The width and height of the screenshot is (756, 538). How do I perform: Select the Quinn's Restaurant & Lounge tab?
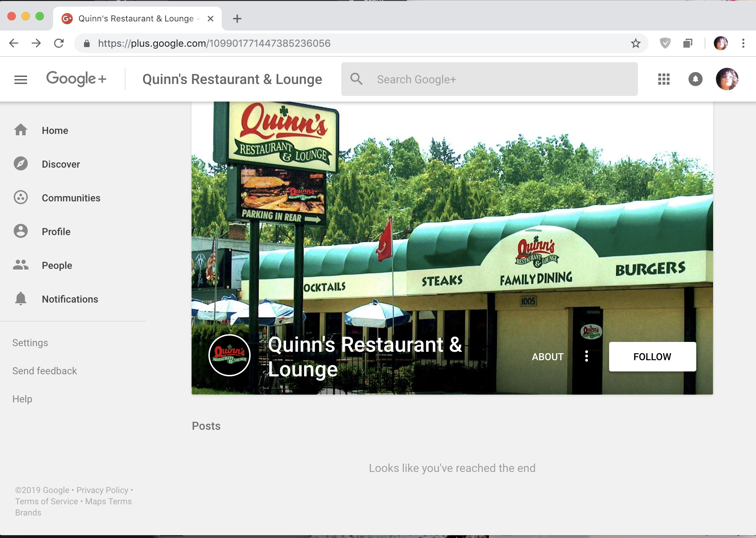pyautogui.click(x=137, y=19)
